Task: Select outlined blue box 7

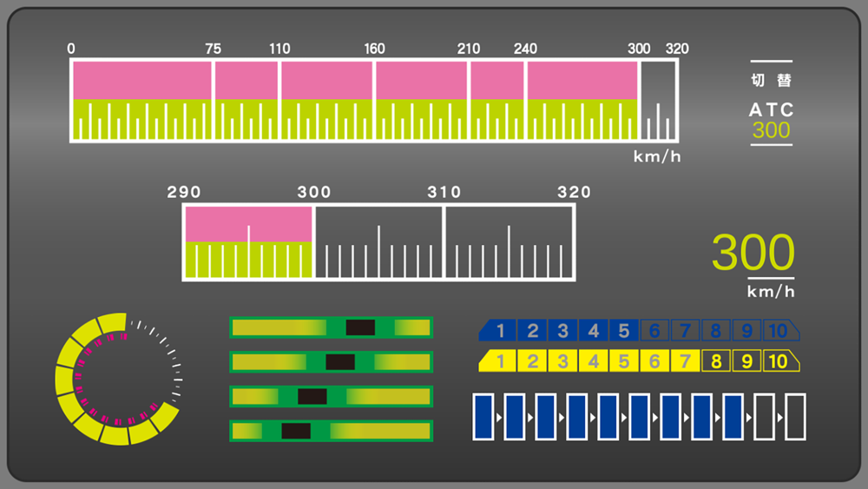Action: point(685,331)
